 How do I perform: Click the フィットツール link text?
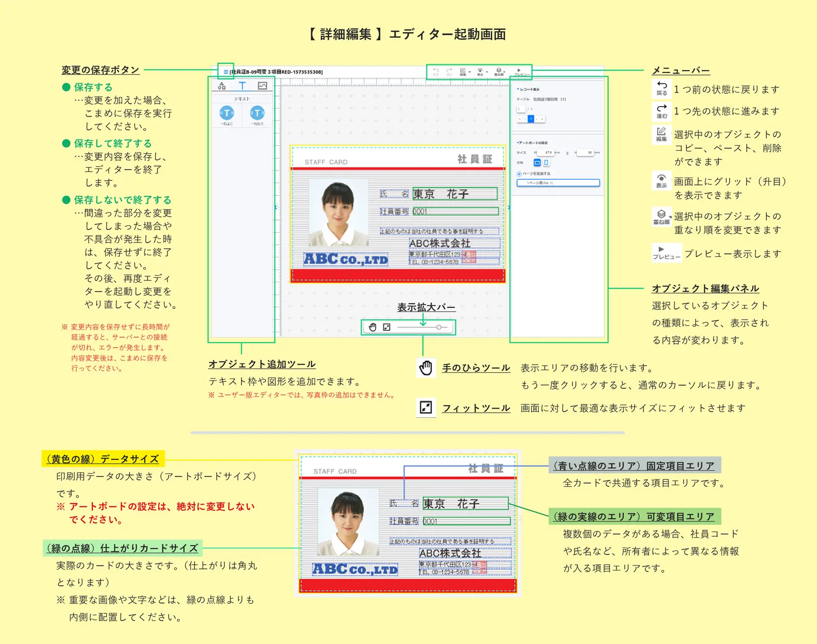pos(476,408)
